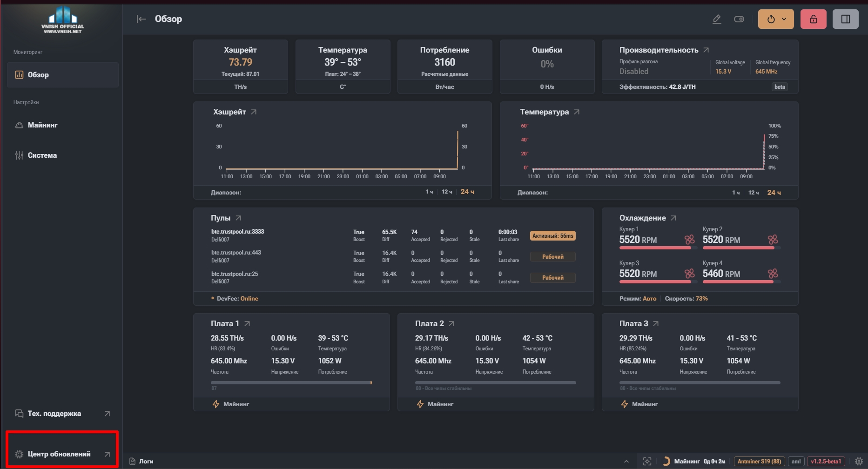Click the Global voltage 15.3 V value

coord(723,72)
